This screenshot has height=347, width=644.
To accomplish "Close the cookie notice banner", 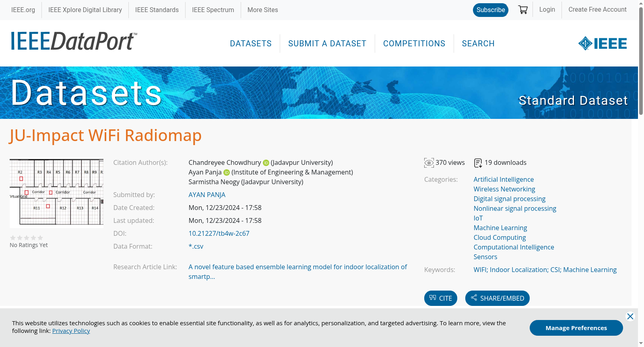I will [x=630, y=316].
